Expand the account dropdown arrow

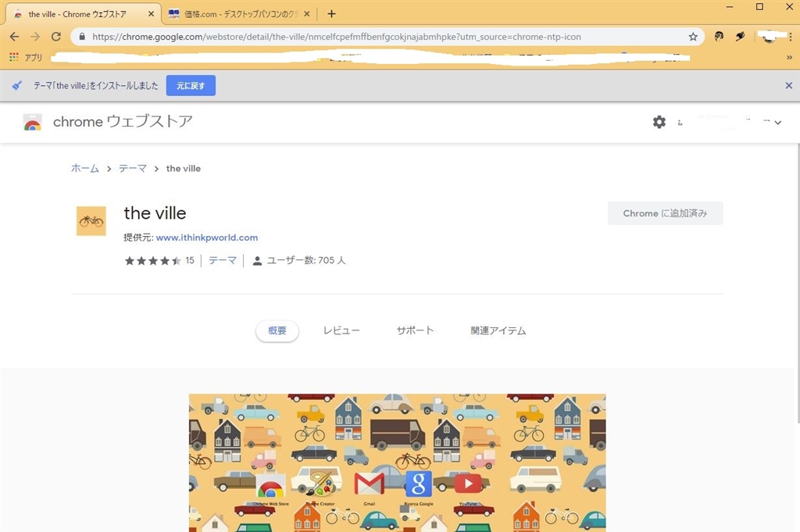click(x=777, y=123)
